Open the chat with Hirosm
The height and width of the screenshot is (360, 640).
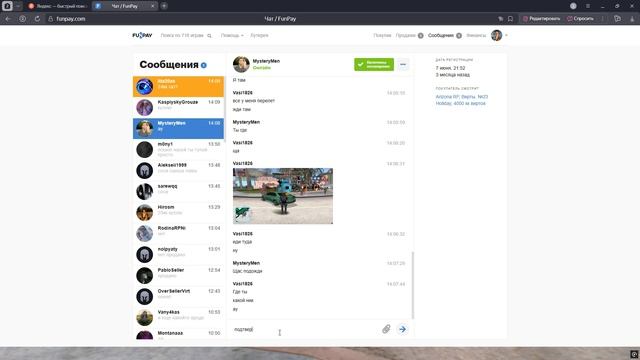tap(178, 213)
